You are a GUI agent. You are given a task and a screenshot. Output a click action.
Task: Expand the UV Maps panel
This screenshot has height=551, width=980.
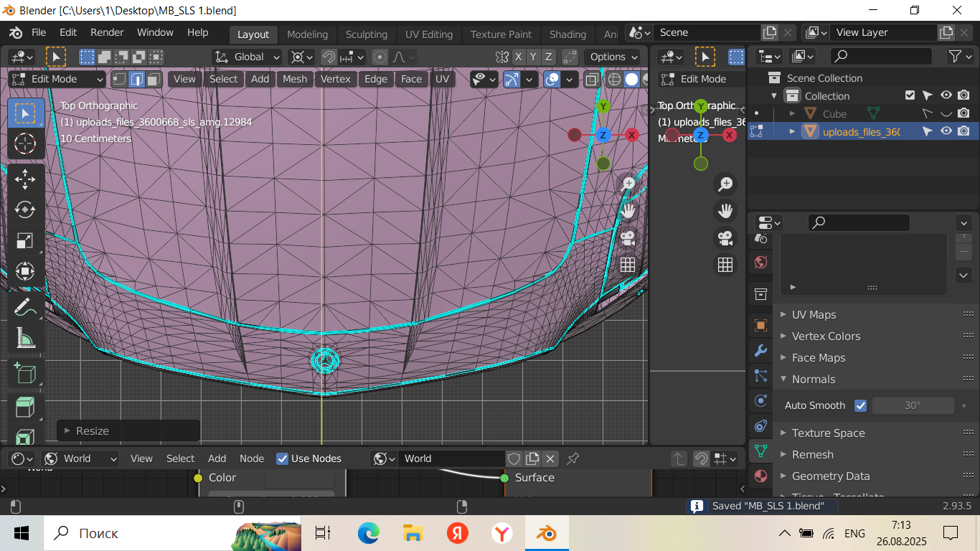pos(814,314)
